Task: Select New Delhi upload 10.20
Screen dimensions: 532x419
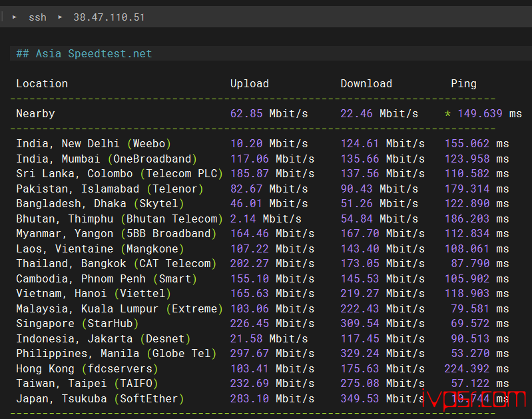Action: [246, 144]
